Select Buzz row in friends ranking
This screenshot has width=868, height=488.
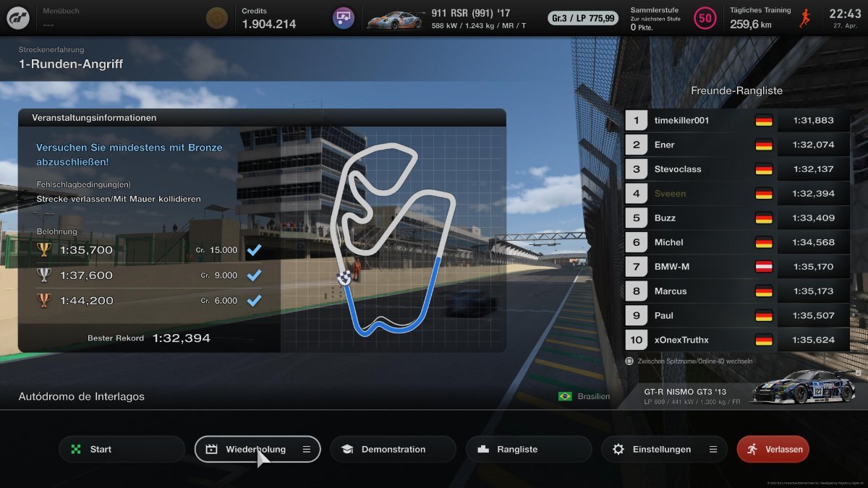point(737,218)
